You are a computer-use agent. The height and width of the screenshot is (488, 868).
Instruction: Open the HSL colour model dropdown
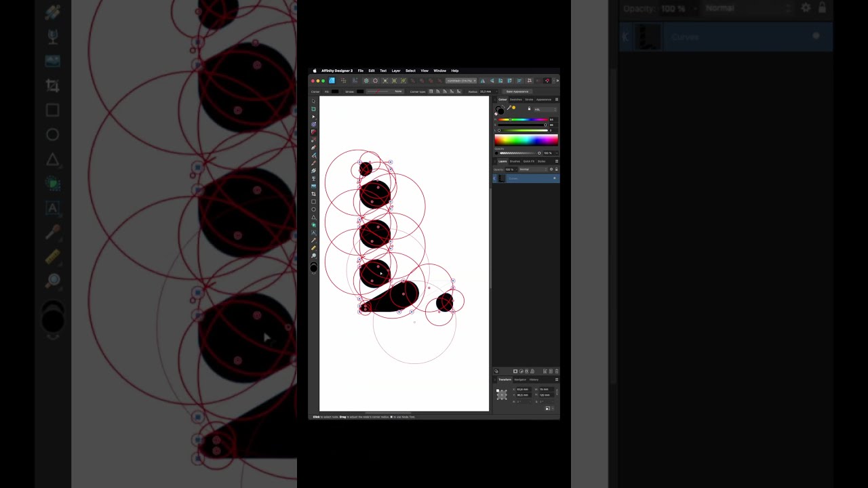pyautogui.click(x=545, y=109)
